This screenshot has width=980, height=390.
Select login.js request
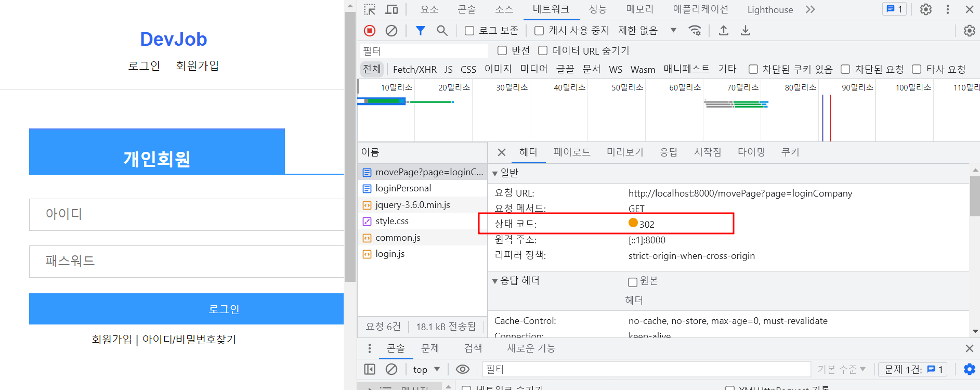click(x=423, y=254)
